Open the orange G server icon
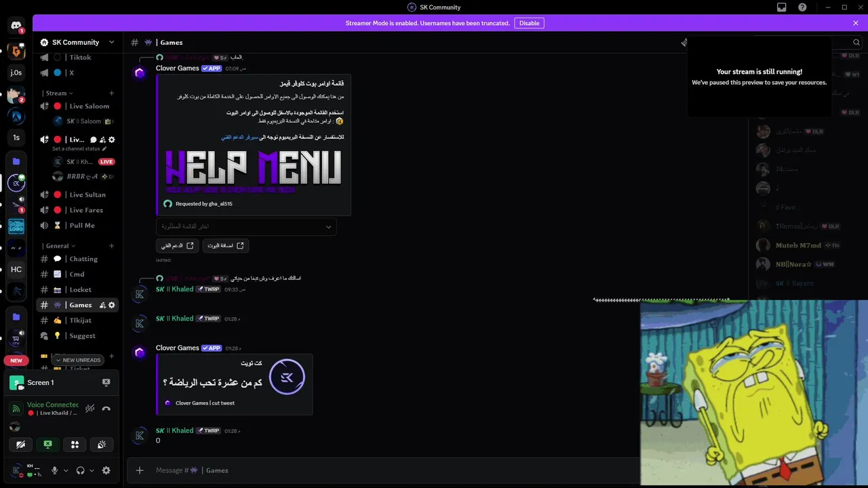The width and height of the screenshot is (868, 488). (x=16, y=51)
